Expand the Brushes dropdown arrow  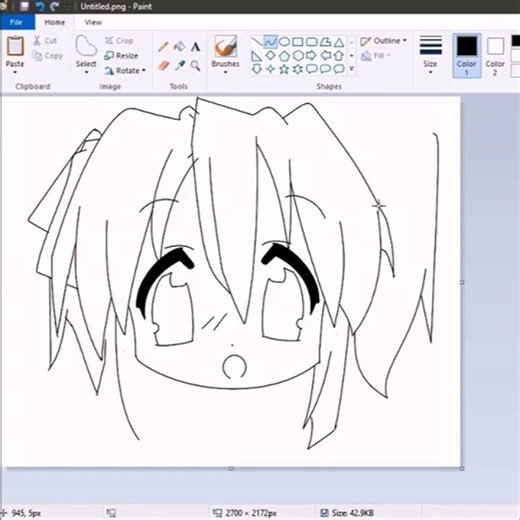coord(226,72)
